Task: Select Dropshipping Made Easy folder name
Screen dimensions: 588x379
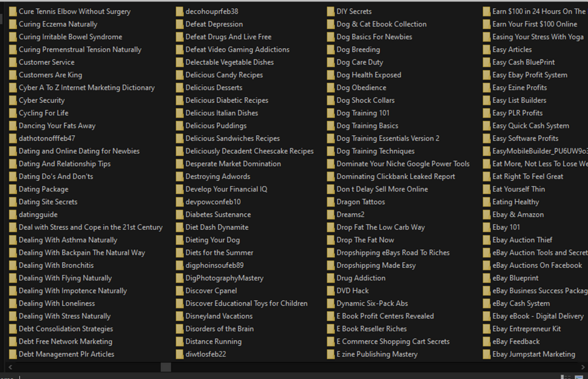Action: tap(376, 266)
